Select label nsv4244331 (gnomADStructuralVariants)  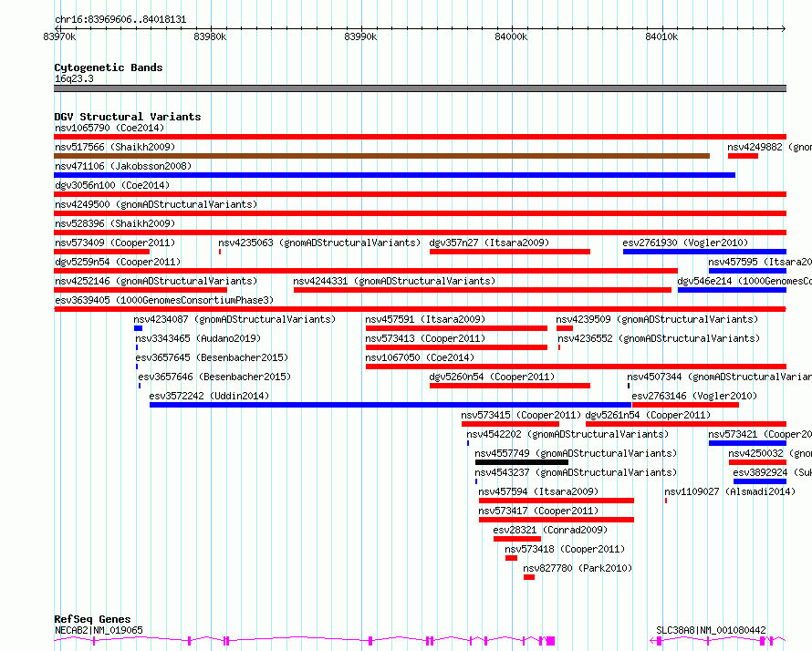point(394,281)
